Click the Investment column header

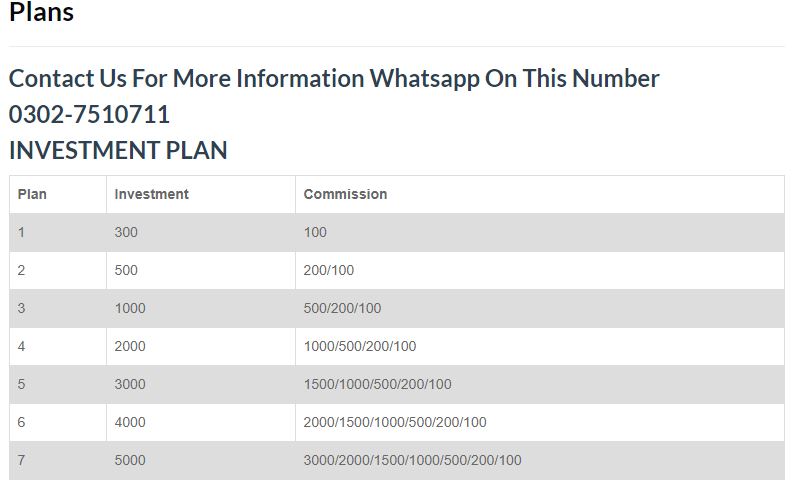pyautogui.click(x=151, y=194)
